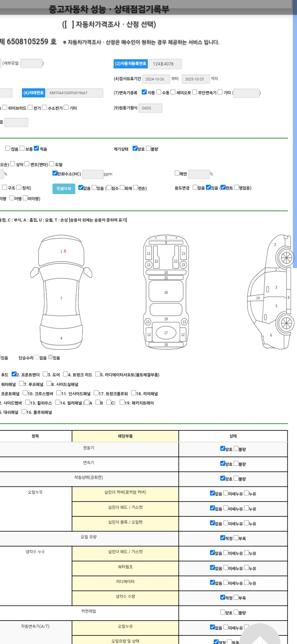Click the (6)차대번호 blue label
Viewport: 297px width, 644px height.
click(33, 93)
